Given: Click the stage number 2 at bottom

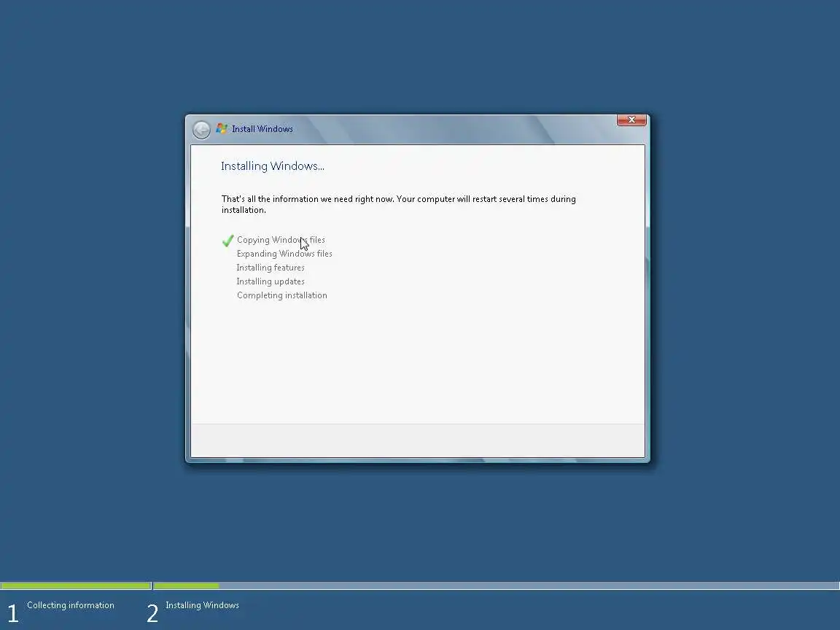Looking at the screenshot, I should 152,612.
